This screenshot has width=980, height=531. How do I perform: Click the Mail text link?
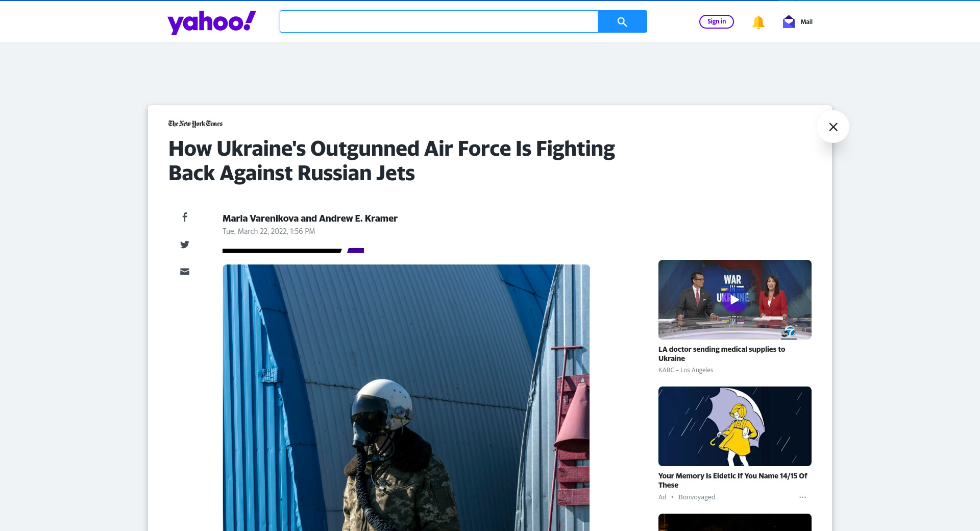(806, 22)
